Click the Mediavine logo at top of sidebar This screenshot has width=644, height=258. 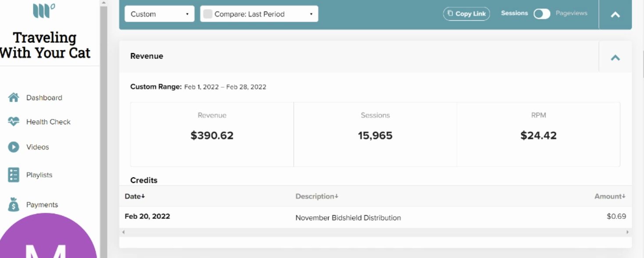point(44,11)
